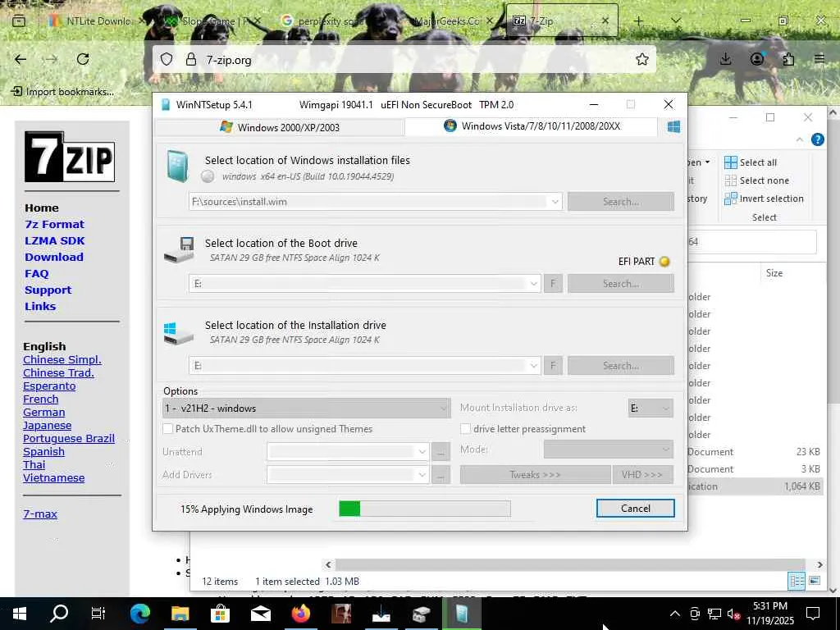The height and width of the screenshot is (630, 840).
Task: Open the LZMA SDK link
Action: point(55,240)
